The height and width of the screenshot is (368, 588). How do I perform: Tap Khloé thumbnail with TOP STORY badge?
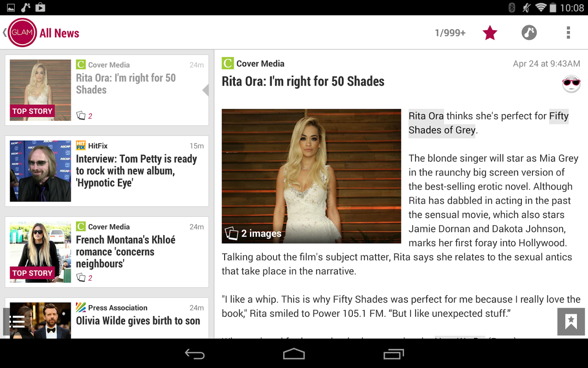tap(40, 252)
